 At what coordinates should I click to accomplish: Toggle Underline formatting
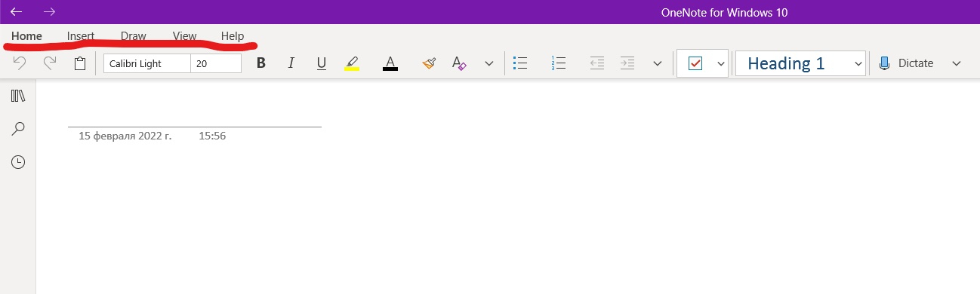point(322,63)
